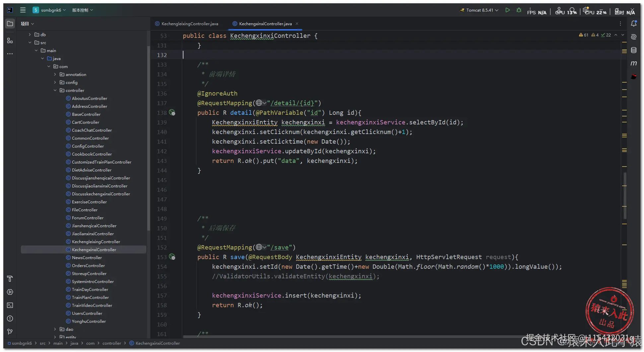Expand the dao package
Screen dimensions: 644x352
pos(55,329)
